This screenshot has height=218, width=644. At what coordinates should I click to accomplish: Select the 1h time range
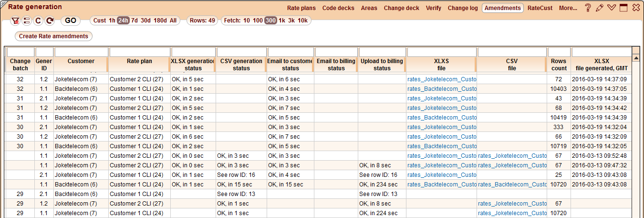pos(112,21)
